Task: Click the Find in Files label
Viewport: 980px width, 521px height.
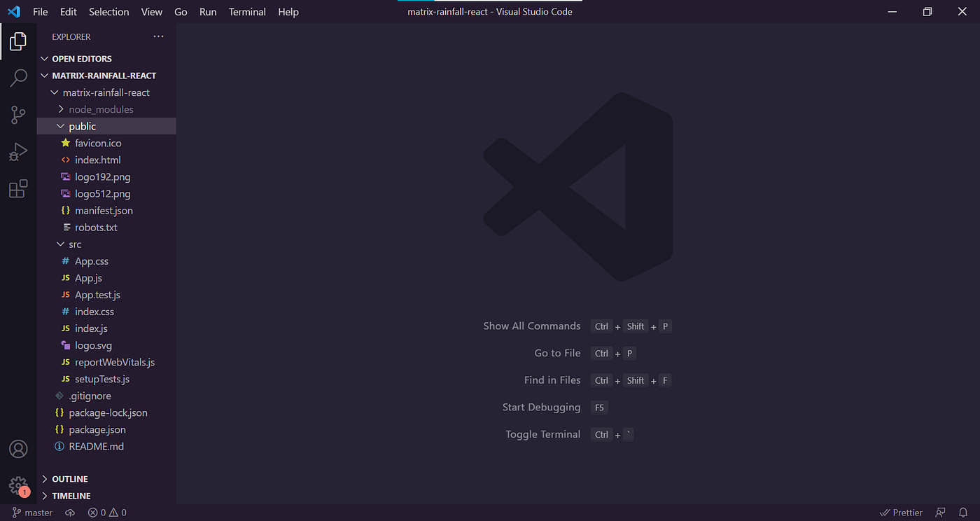Action: 552,380
